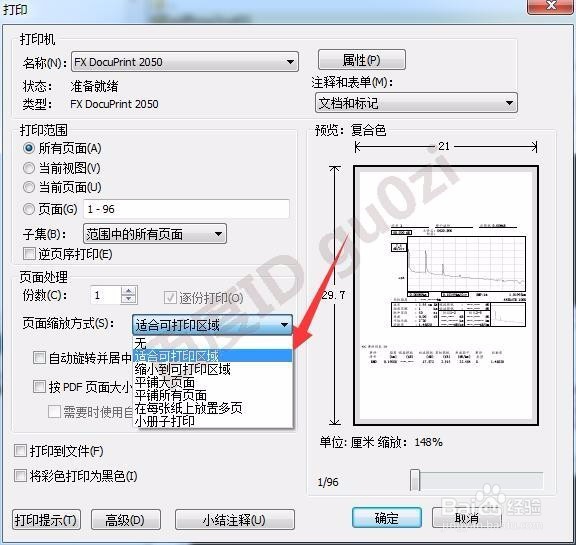Screen dimensions: 576x545
Task: Choose 平铺所有页面 in the scaling list
Action: tap(212, 395)
